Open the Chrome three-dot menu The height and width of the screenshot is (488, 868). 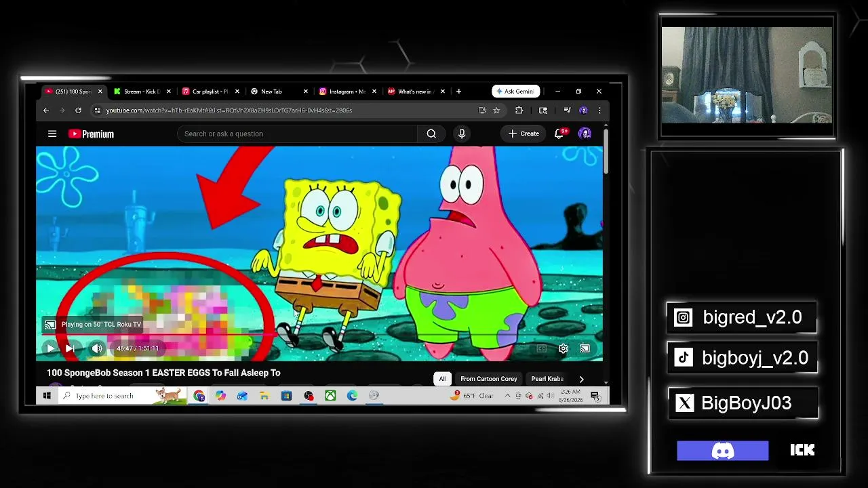click(x=599, y=110)
